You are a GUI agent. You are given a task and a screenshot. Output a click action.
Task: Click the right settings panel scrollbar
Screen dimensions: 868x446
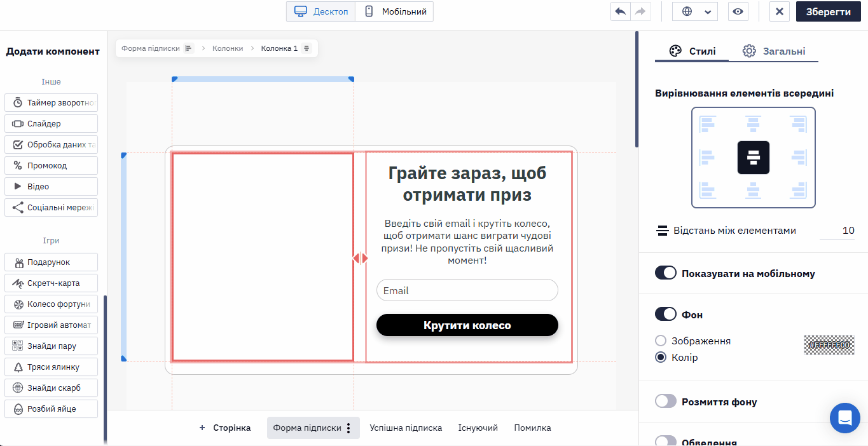point(637,89)
